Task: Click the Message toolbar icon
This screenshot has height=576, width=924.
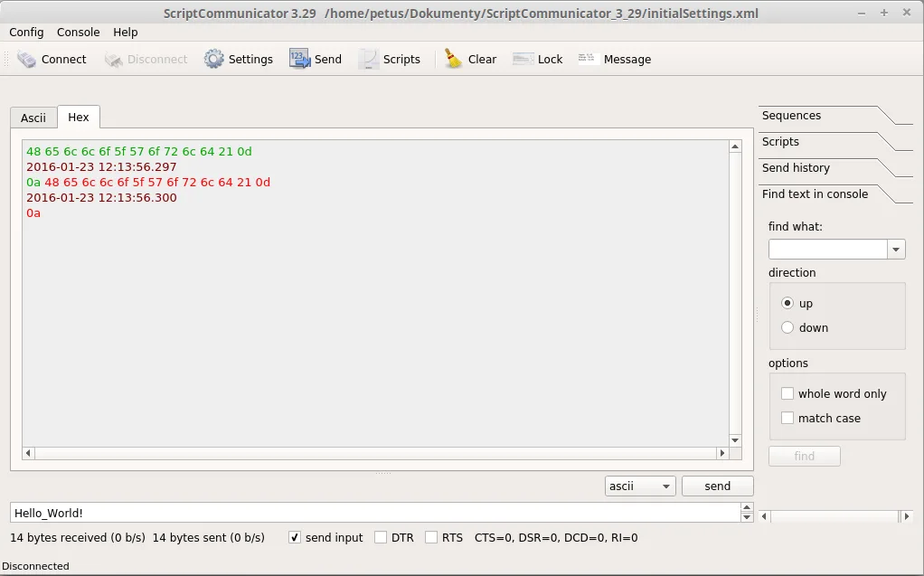Action: coord(589,59)
